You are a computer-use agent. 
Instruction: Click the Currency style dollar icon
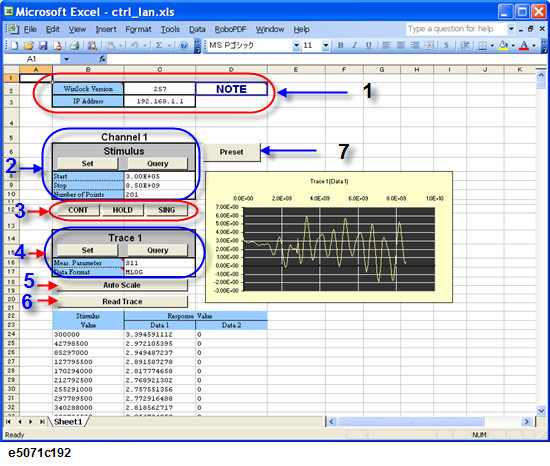click(446, 45)
